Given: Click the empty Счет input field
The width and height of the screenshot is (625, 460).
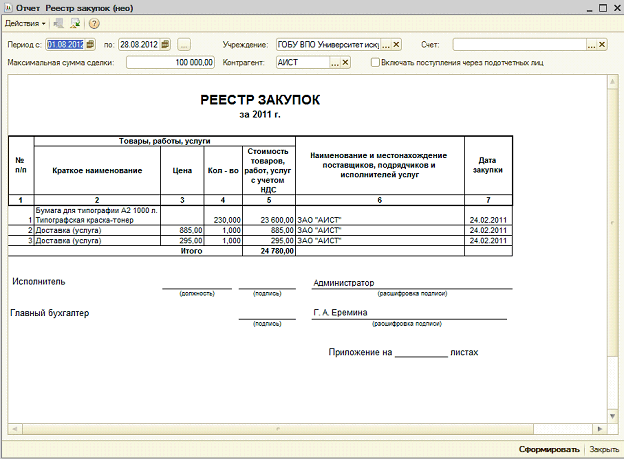Looking at the screenshot, I should (519, 45).
